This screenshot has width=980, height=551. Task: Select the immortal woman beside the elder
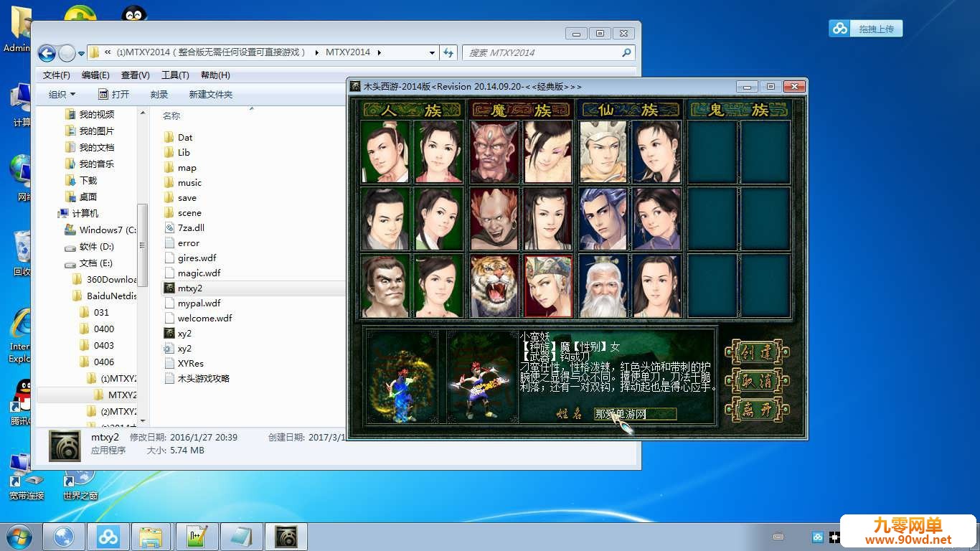click(x=656, y=286)
